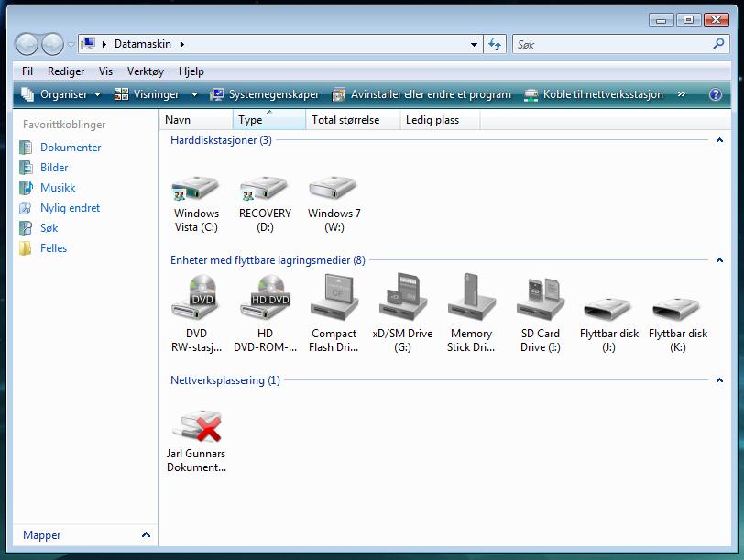Click Avinstaller eller endre et program
Viewport: 744px width, 560px height.
click(421, 94)
